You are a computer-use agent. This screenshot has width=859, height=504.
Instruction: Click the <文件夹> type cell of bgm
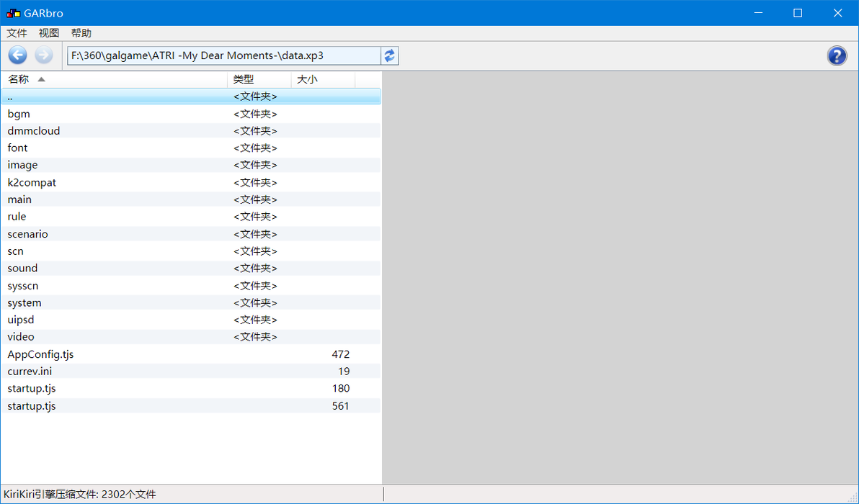coord(255,114)
